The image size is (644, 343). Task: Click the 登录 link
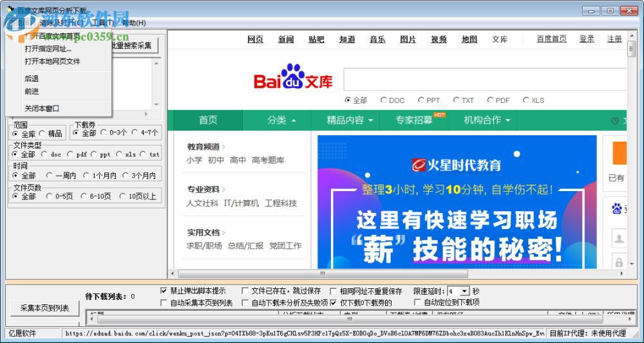587,39
